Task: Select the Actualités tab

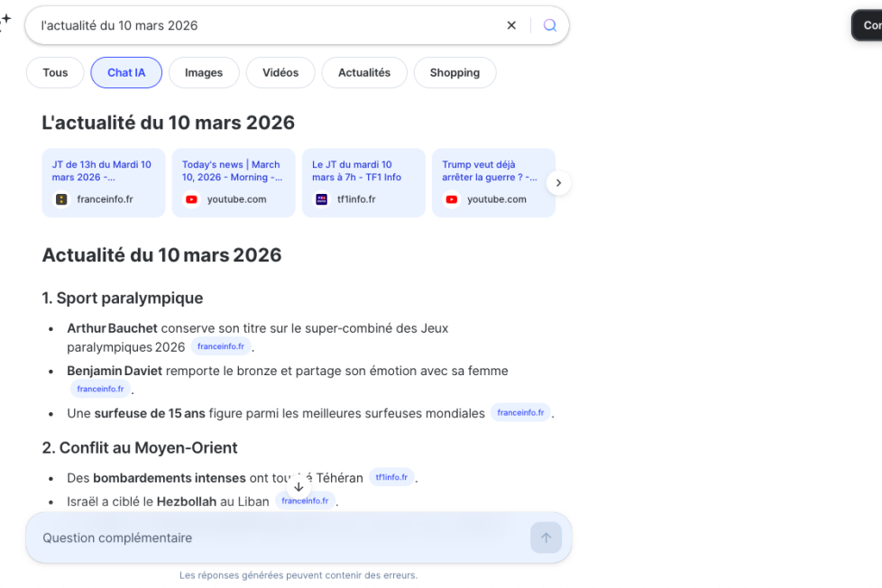Action: tap(364, 72)
